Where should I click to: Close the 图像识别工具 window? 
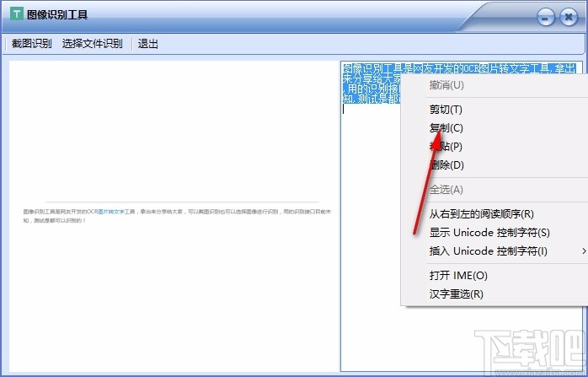click(x=569, y=17)
